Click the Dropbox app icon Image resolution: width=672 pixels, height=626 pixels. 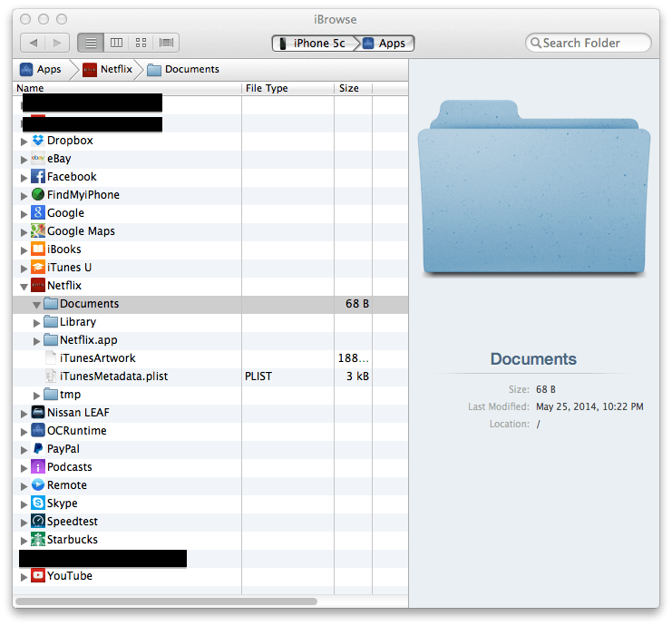38,141
